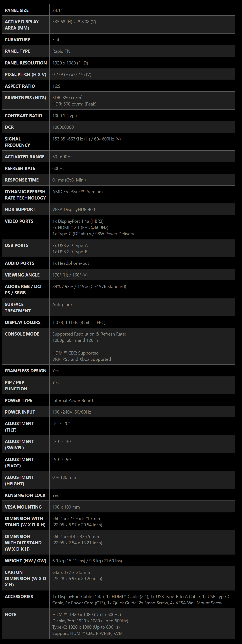Screen dimensions: 242x644
Task: Select the 1920 x 1080 (FHD) resolution text
Action: [x=70, y=63]
